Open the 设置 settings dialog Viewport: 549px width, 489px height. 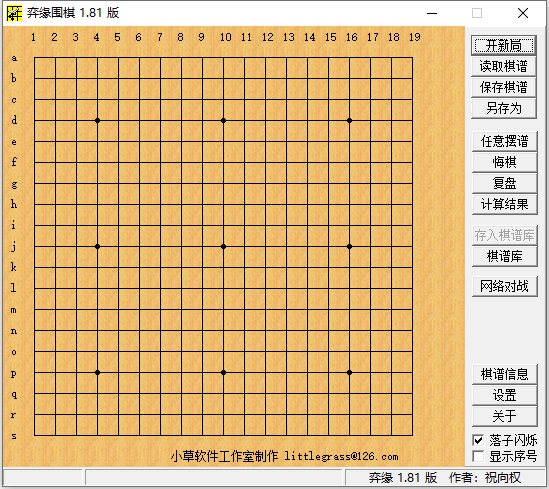click(504, 395)
